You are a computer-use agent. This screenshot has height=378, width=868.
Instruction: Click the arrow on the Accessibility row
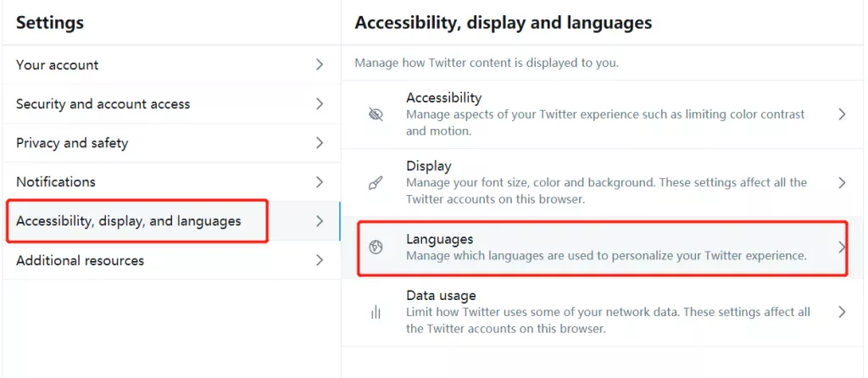click(x=842, y=114)
